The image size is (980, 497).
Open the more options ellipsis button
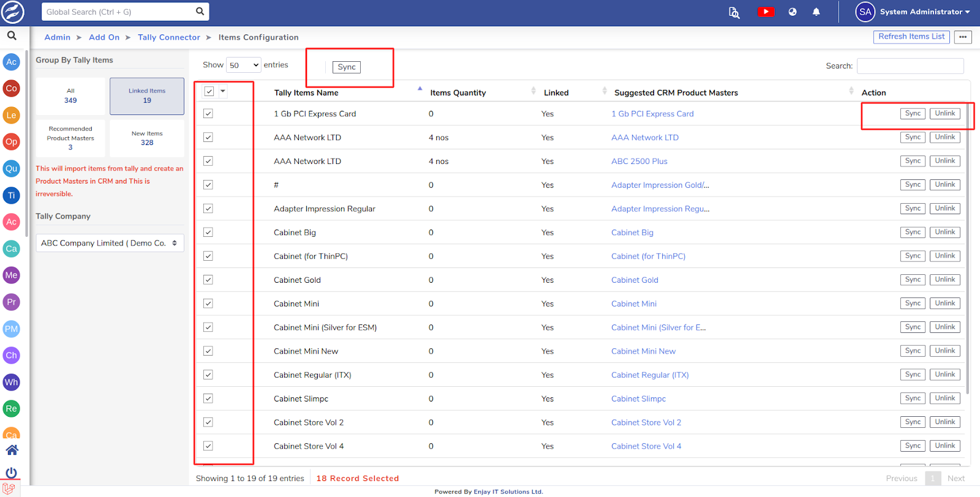pyautogui.click(x=963, y=37)
